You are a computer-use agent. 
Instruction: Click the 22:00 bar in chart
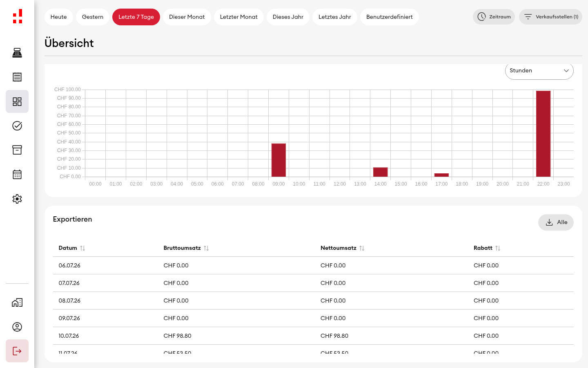(x=543, y=134)
